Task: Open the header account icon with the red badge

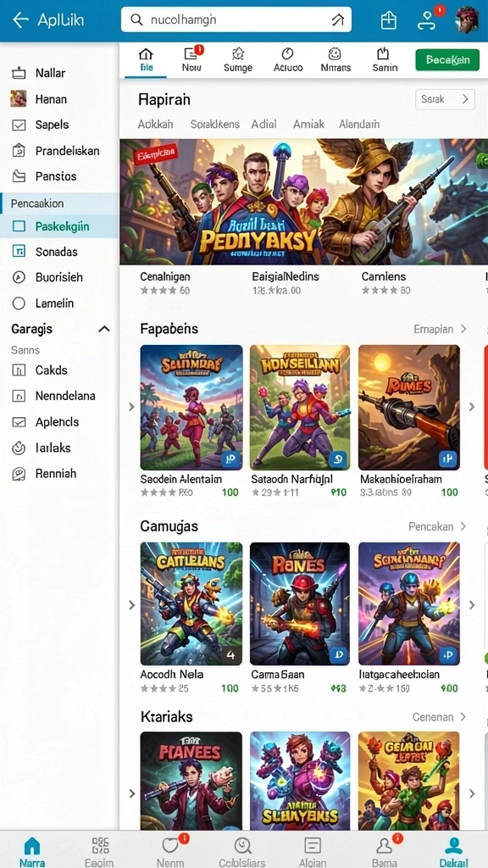Action: coord(427,20)
